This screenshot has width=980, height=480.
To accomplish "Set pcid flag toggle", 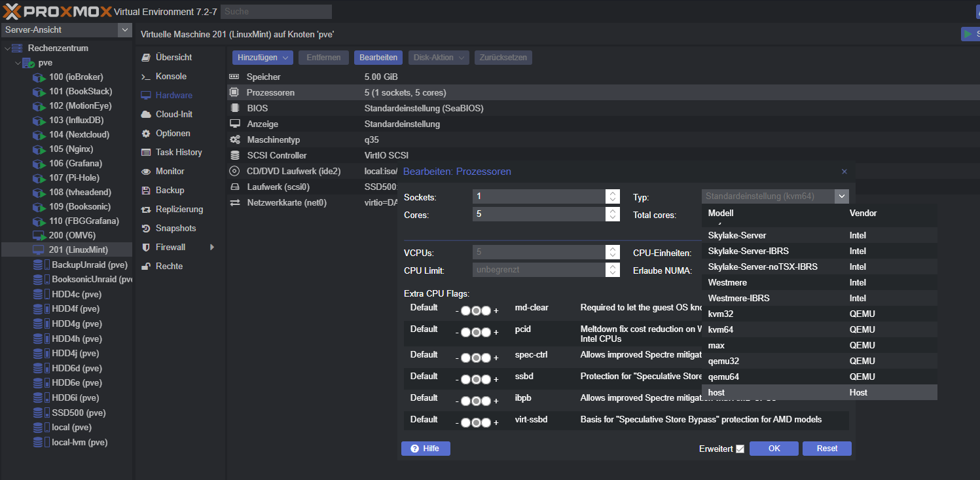I will pyautogui.click(x=477, y=333).
